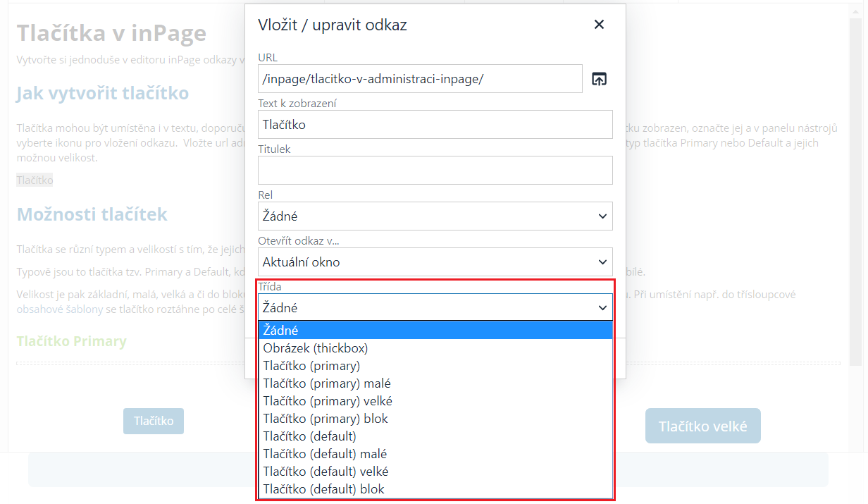Open the Otevřít odkaz v... dropdown
Image resolution: width=868 pixels, height=504 pixels.
[435, 262]
